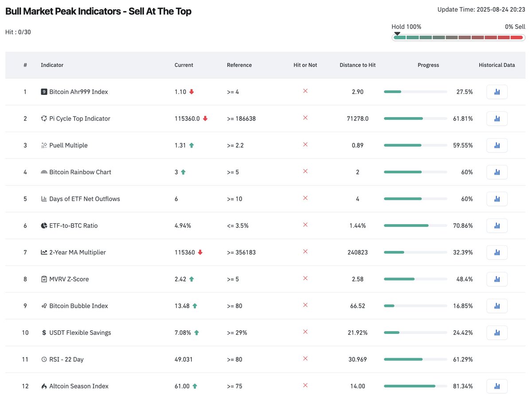This screenshot has width=532, height=399.
Task: Open MVRV Z-Score historical chart button
Action: (x=497, y=279)
